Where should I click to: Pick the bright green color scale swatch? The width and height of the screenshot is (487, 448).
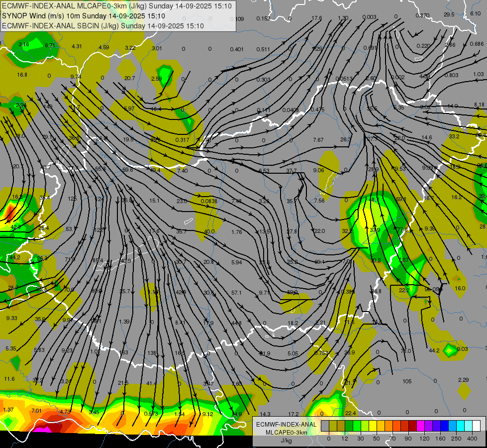tap(357, 426)
